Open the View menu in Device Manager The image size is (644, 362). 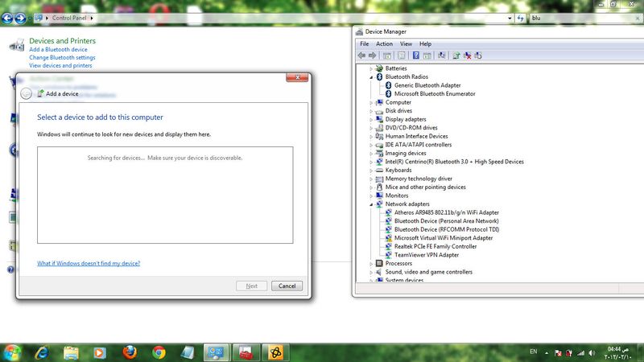point(406,43)
